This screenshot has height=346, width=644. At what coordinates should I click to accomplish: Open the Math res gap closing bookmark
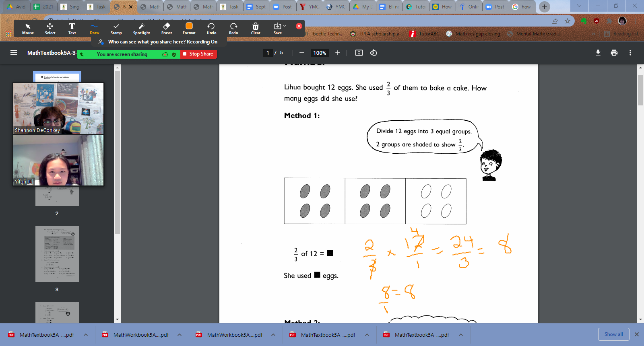[x=473, y=34]
